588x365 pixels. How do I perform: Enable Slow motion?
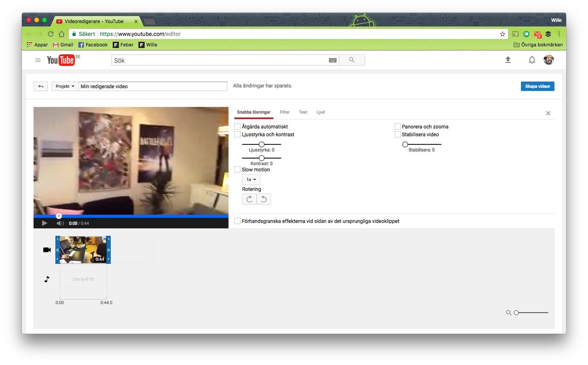[x=237, y=169]
